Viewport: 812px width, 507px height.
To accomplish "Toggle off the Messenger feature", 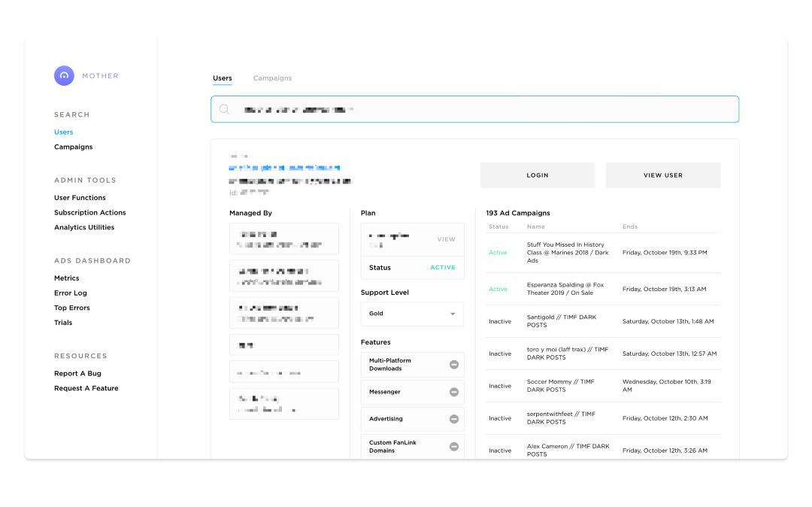I will (453, 392).
